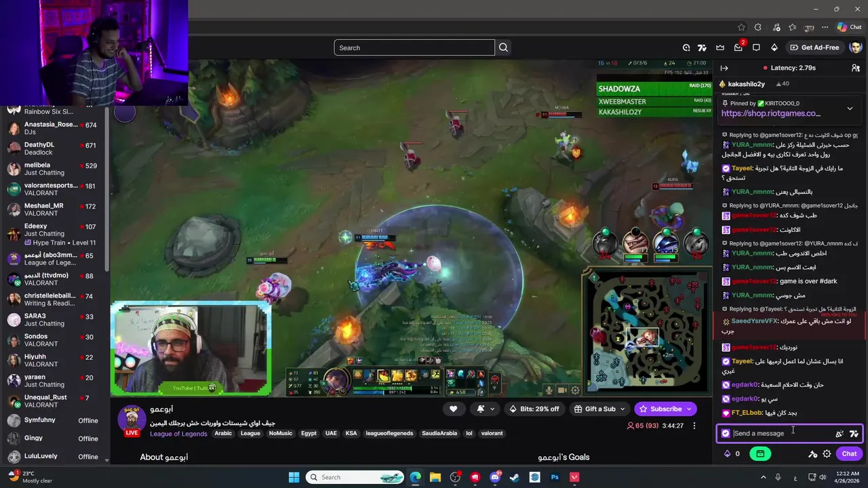Open DeathyDL Deadlock channel

pos(54,148)
